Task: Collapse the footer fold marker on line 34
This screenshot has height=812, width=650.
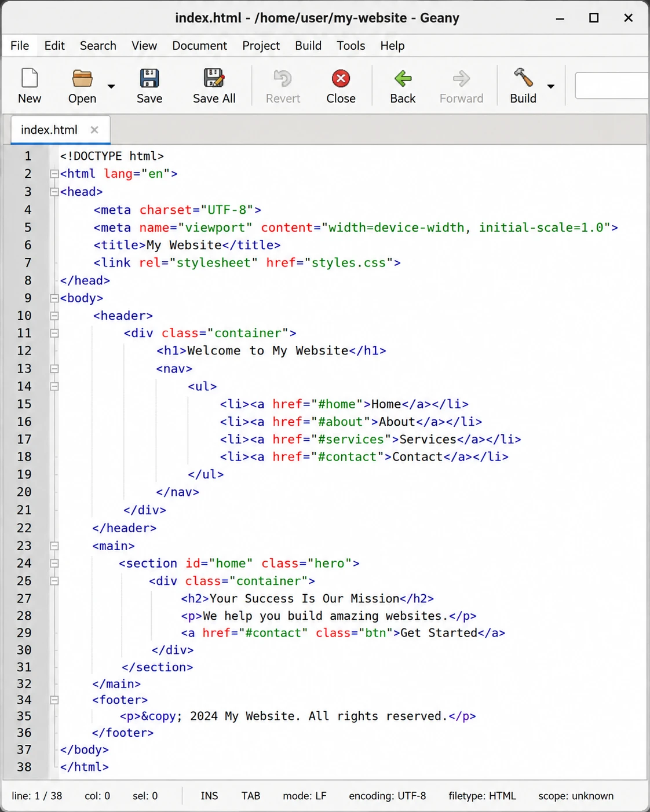Action: pos(54,700)
